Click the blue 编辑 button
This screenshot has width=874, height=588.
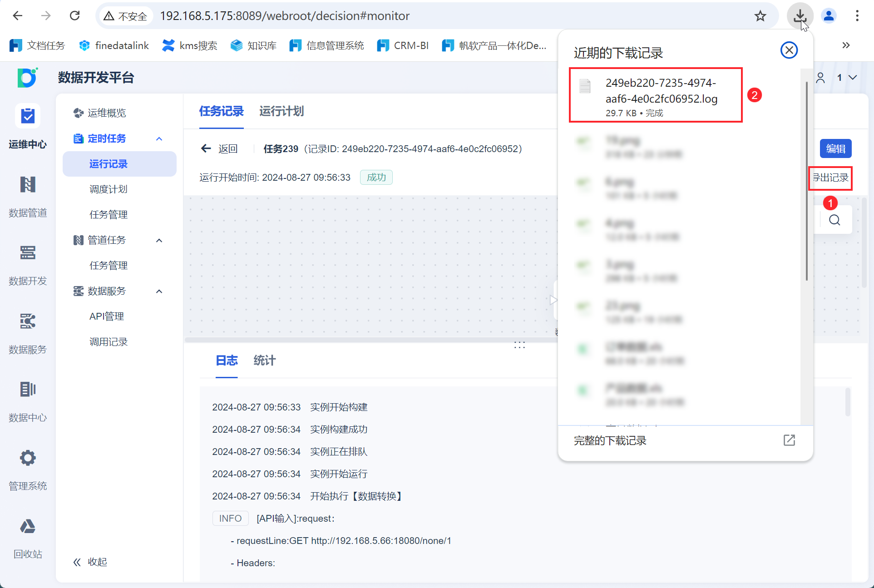pos(835,148)
